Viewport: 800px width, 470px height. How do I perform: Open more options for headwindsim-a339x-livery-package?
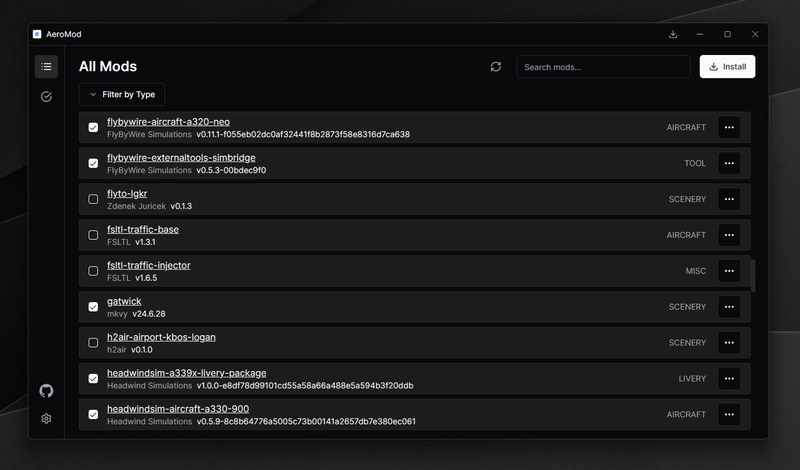click(x=729, y=379)
